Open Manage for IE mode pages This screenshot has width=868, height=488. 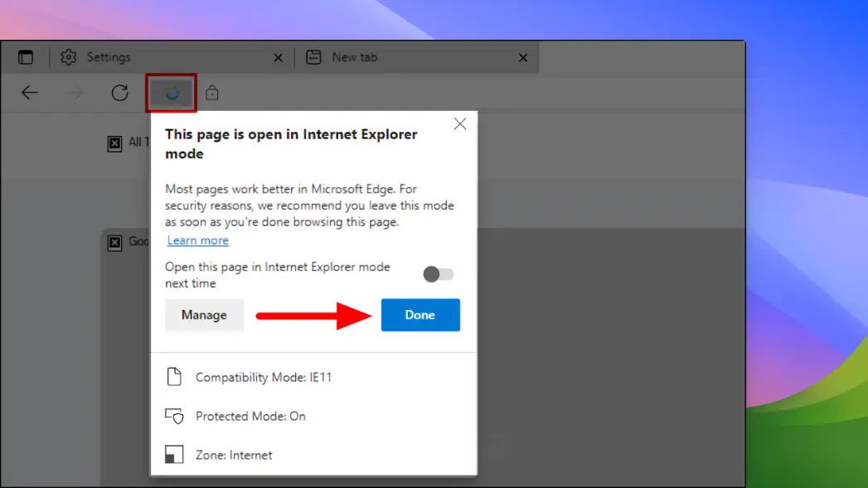(x=204, y=315)
